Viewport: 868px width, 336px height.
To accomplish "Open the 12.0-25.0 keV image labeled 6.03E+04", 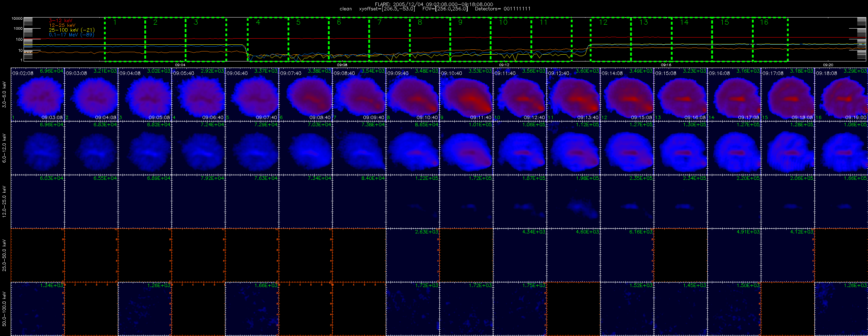I will [38, 202].
